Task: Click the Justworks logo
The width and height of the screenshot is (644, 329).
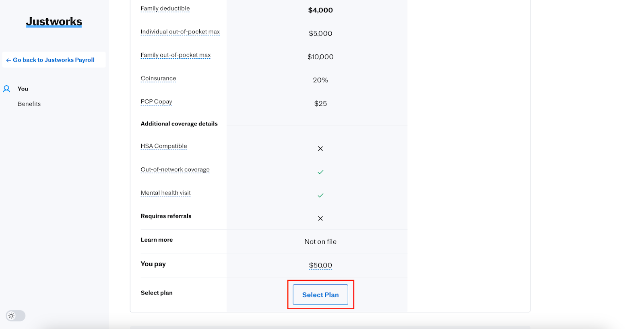Action: [x=54, y=22]
